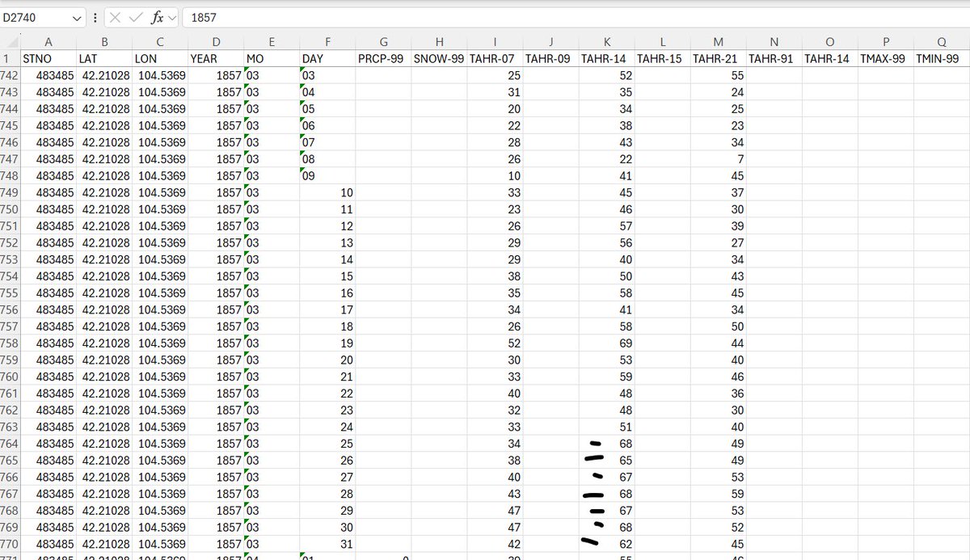Select column H header
Image resolution: width=970 pixels, height=560 pixels.
[439, 42]
